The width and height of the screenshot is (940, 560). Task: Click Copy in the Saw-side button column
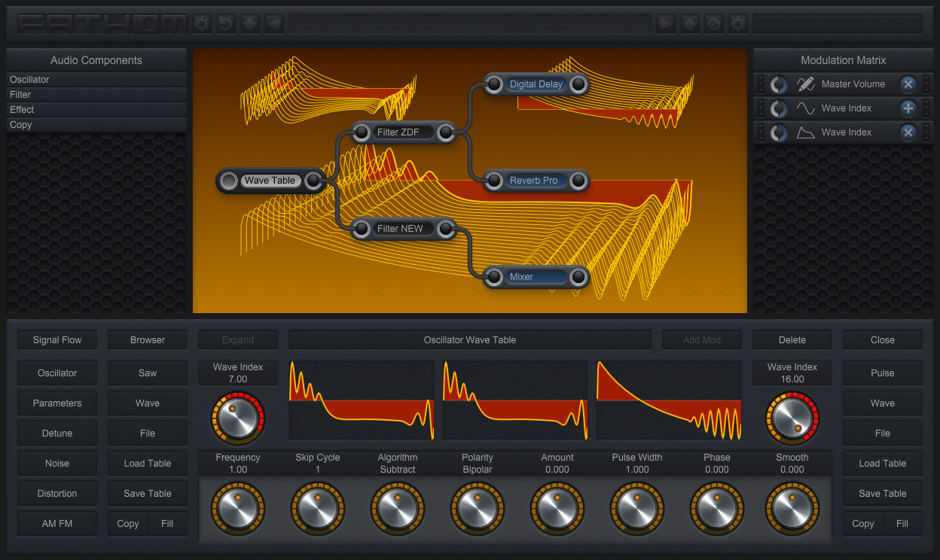pos(128,524)
